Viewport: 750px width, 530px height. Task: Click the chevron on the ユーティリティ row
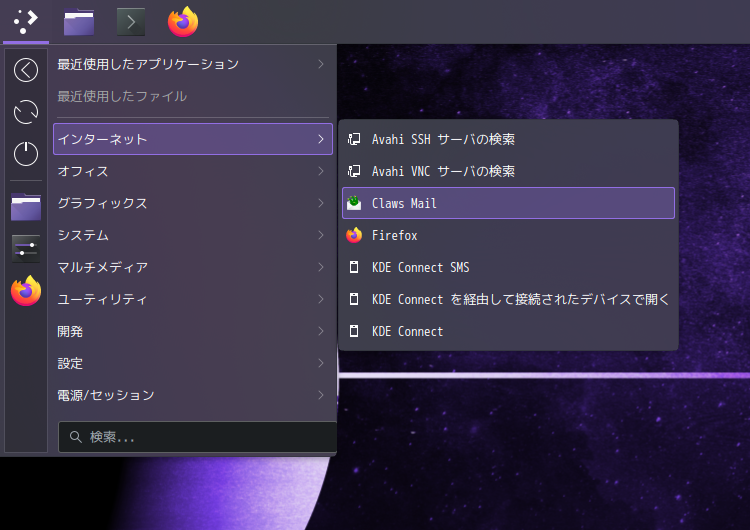[x=321, y=299]
